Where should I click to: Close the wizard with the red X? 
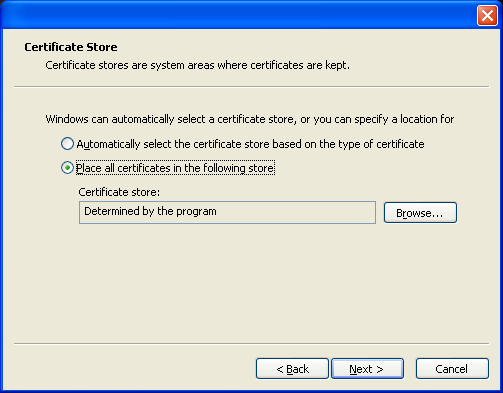point(487,15)
